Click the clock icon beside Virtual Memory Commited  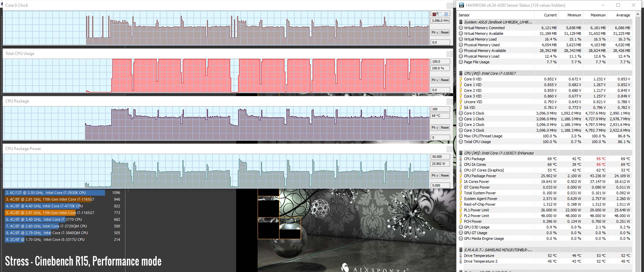(x=461, y=28)
